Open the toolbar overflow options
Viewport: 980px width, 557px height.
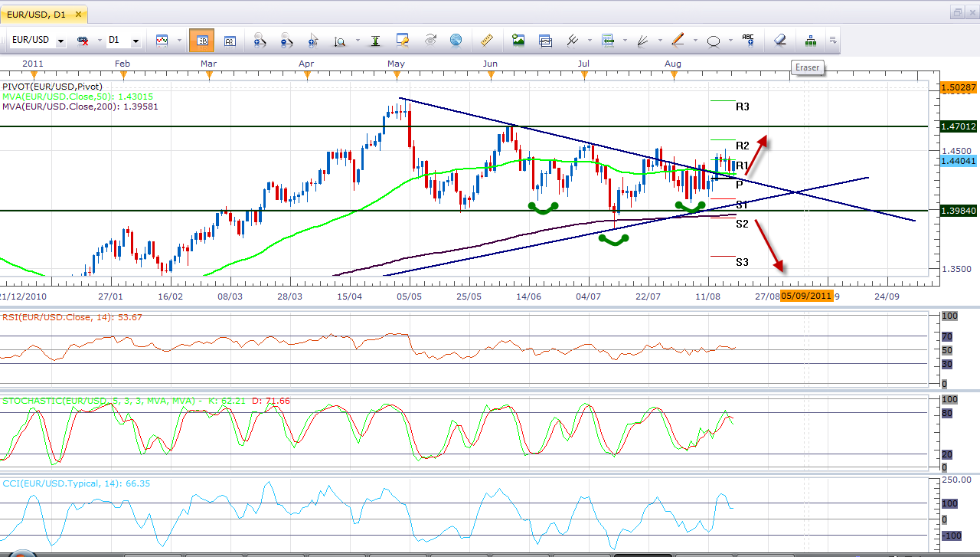833,40
